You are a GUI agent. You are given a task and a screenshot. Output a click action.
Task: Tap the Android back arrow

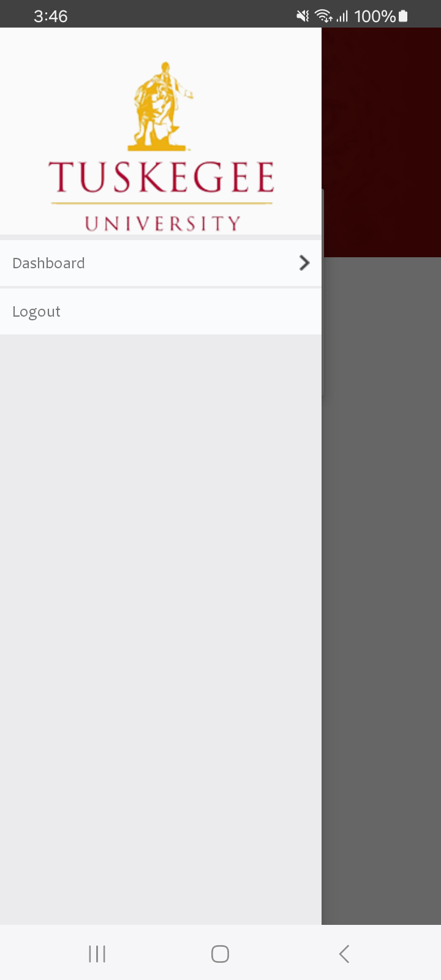coord(344,954)
